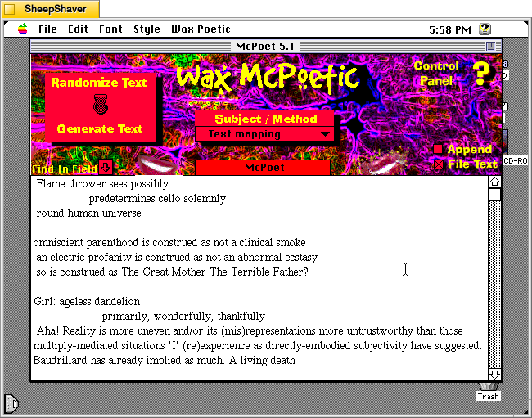Open the Font menu

[110, 29]
